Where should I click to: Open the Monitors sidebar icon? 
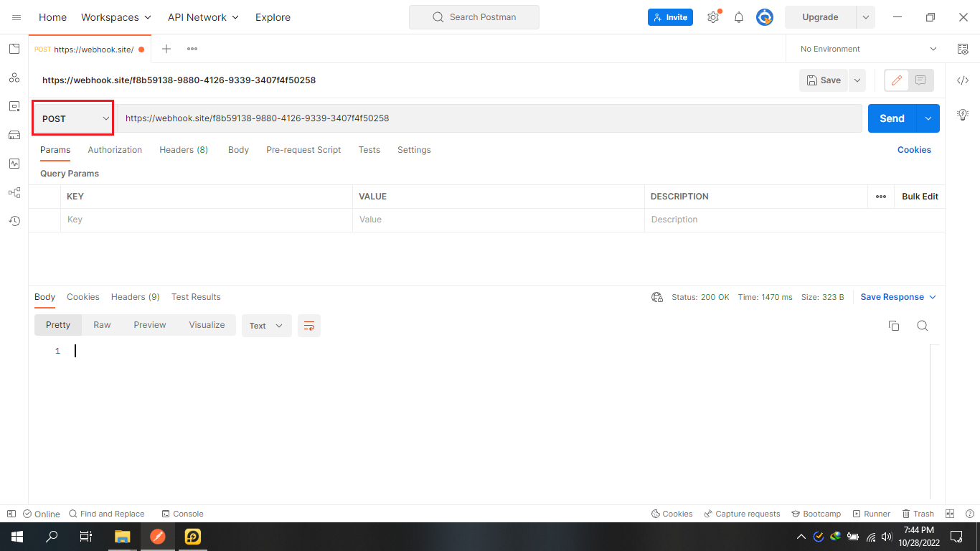pos(14,164)
